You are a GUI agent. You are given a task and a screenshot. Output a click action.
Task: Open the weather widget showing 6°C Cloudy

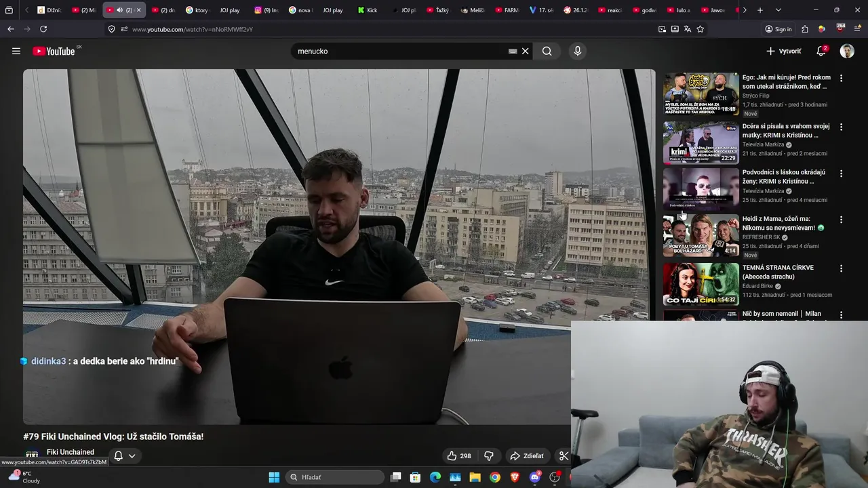24,476
